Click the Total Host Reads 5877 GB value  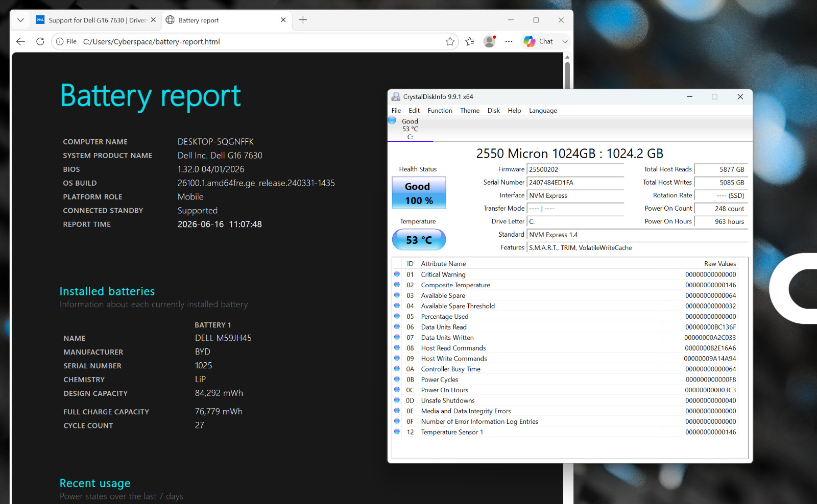pyautogui.click(x=721, y=169)
